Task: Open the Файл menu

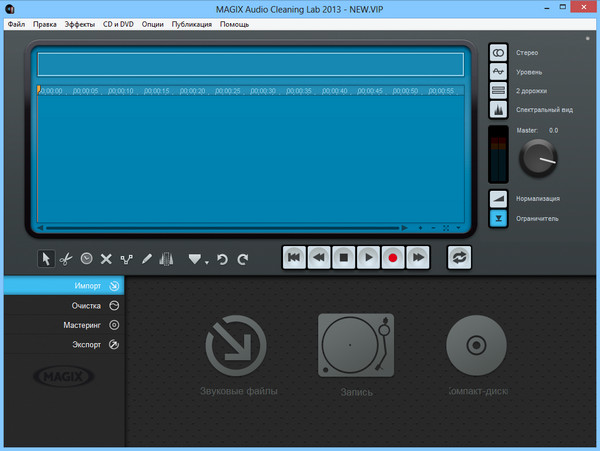Action: click(16, 23)
